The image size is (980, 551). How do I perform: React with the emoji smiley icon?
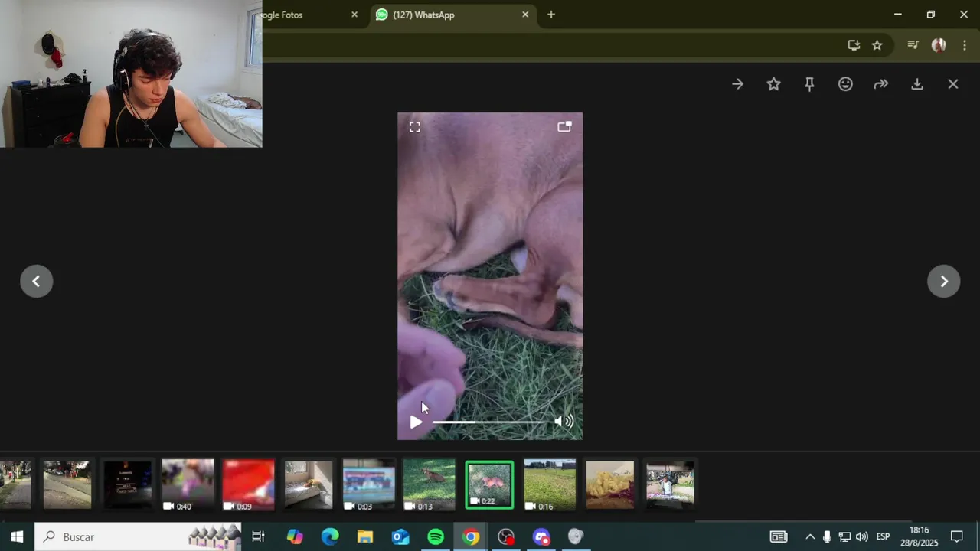845,84
